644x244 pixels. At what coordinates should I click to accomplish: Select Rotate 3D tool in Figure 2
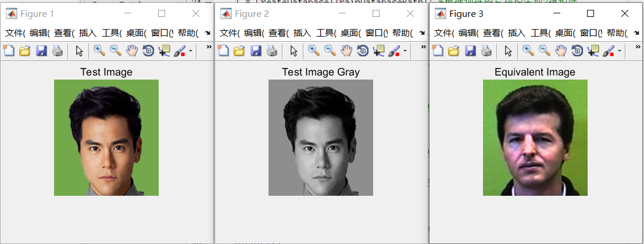click(362, 51)
